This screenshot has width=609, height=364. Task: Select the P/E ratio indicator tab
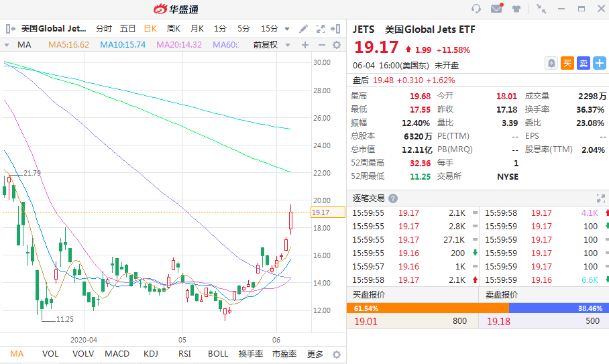click(284, 354)
